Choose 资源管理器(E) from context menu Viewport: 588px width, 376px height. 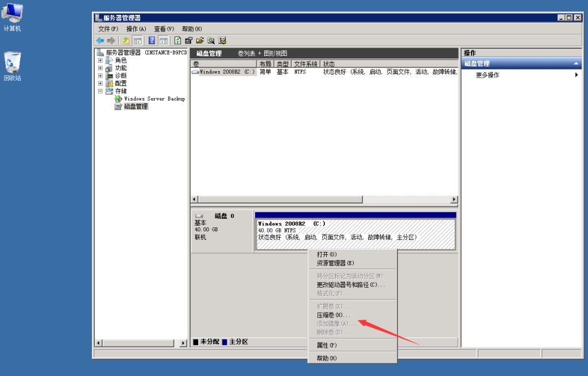tap(353, 263)
